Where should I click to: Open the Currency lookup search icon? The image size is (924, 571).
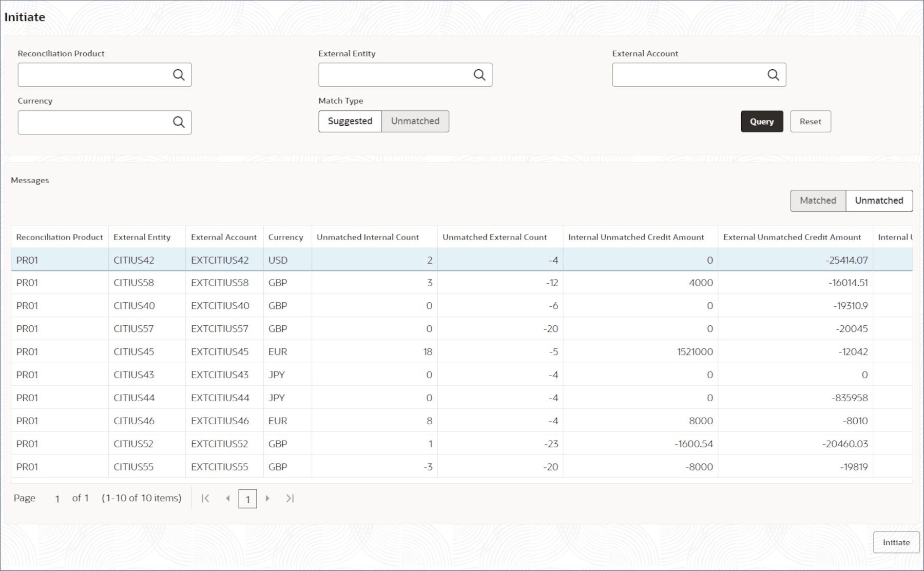pos(179,122)
